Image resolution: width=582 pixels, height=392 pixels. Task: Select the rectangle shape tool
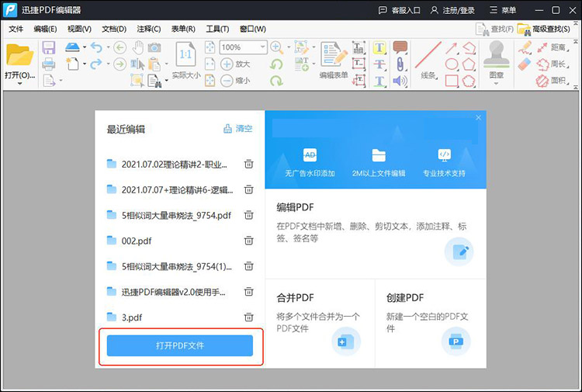click(x=452, y=81)
